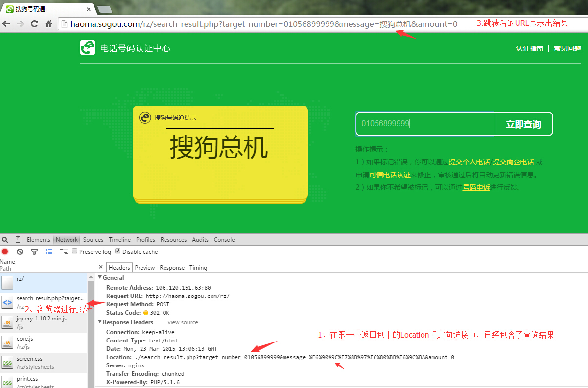
Task: Switch to the Sources panel
Action: (94, 240)
